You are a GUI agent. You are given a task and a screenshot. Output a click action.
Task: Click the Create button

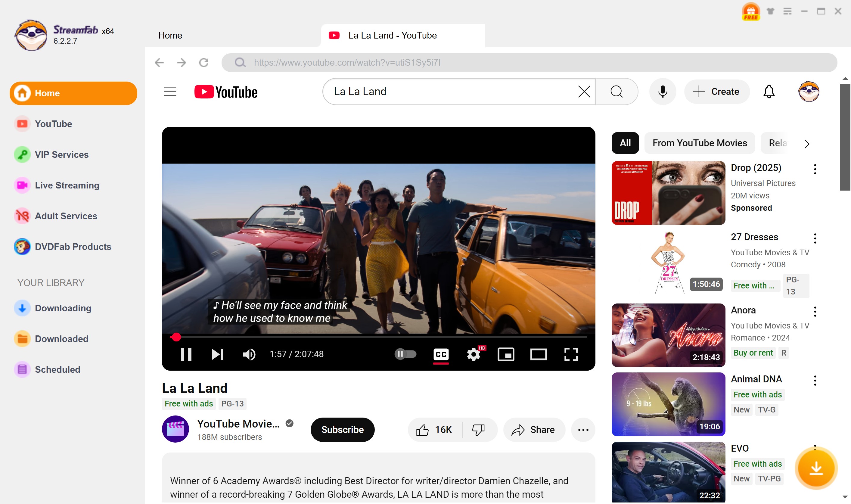716,91
